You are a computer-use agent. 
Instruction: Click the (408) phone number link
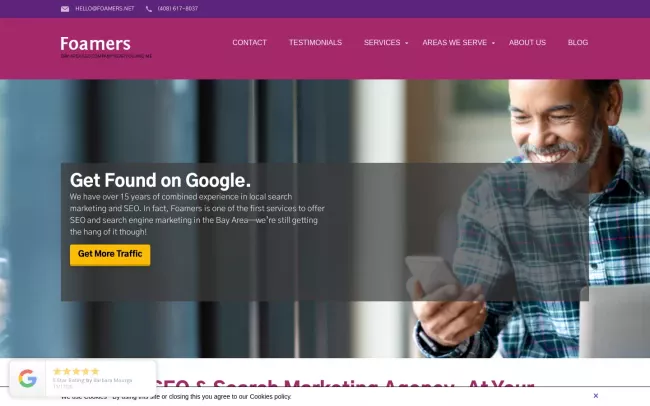(178, 9)
